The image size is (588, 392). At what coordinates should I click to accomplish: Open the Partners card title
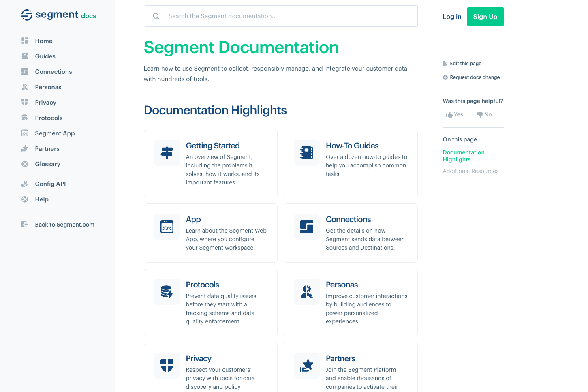pos(340,358)
